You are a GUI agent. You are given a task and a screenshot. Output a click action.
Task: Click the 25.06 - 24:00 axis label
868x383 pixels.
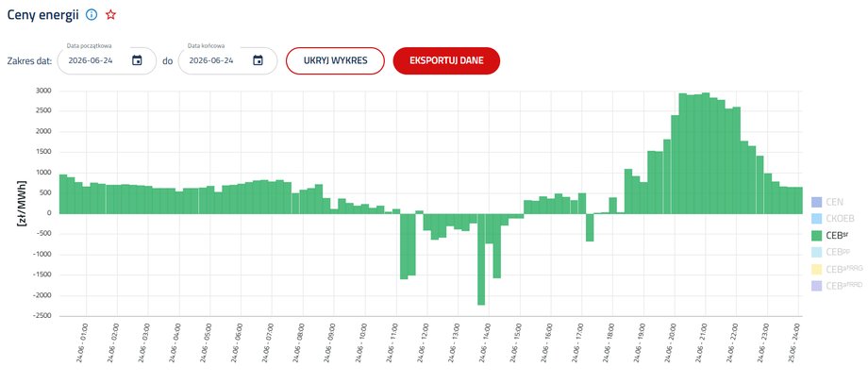click(x=797, y=343)
